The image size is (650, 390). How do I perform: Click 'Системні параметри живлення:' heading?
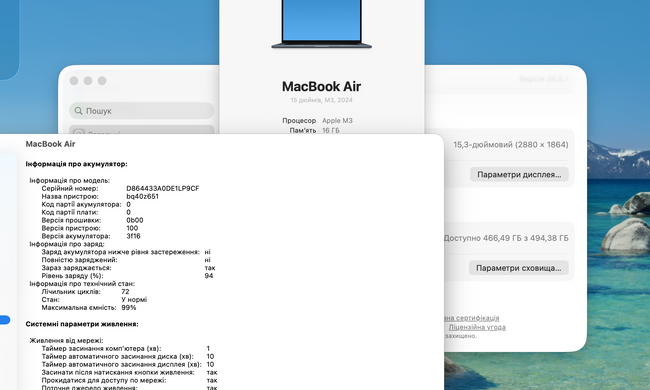82,324
